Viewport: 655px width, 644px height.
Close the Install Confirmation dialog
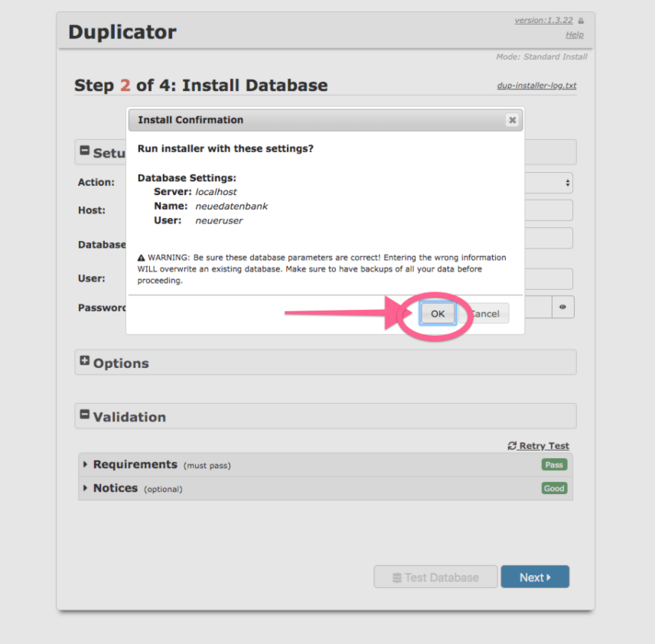coord(512,120)
